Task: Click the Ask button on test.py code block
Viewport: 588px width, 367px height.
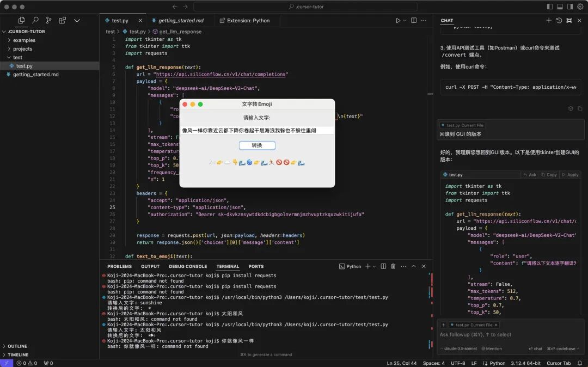Action: [530, 175]
